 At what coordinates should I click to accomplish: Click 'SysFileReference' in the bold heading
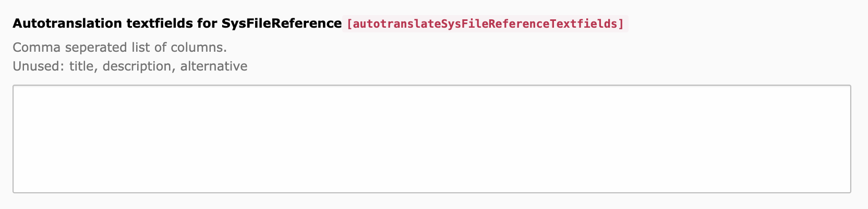282,24
